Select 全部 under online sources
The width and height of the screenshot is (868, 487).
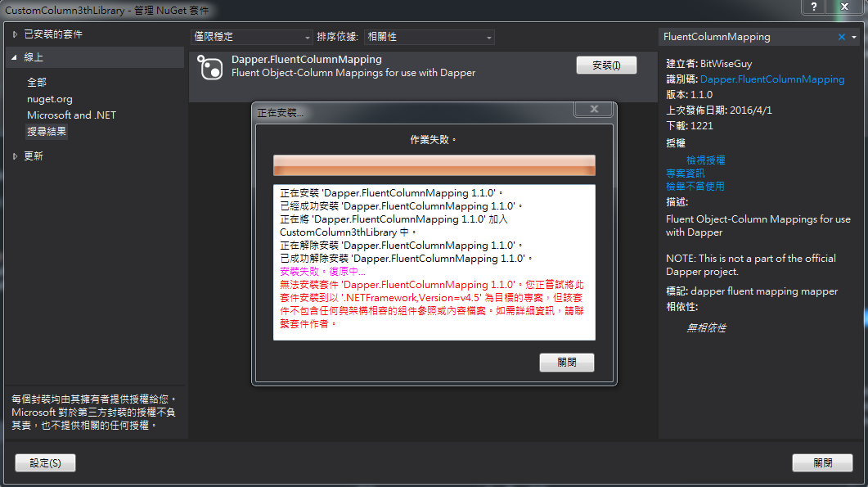pos(37,83)
